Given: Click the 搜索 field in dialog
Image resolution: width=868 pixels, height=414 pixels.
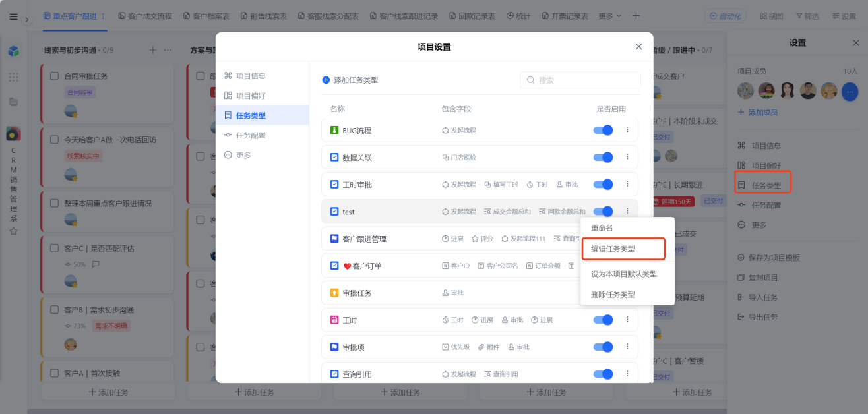Looking at the screenshot, I should (x=580, y=80).
